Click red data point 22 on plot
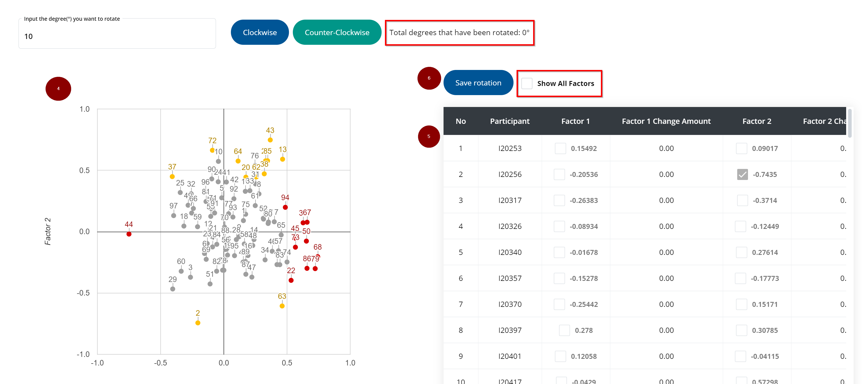Screen dimensions: 868x384 [291, 280]
